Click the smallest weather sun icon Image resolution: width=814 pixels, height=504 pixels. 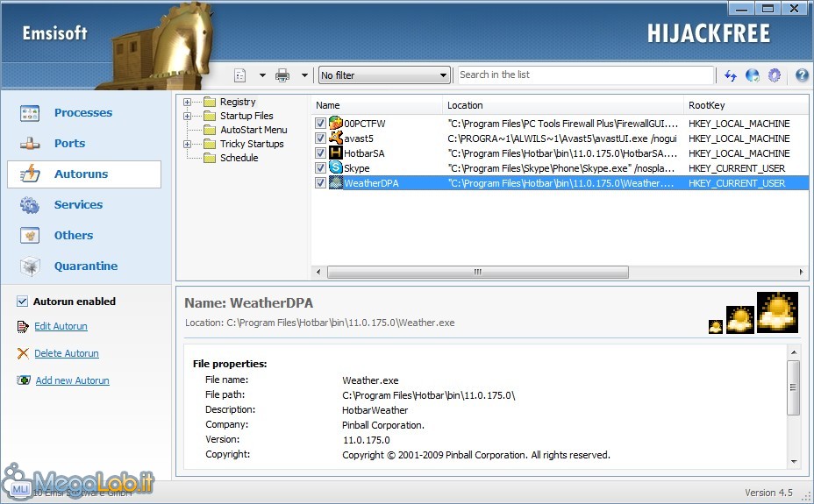pyautogui.click(x=716, y=327)
